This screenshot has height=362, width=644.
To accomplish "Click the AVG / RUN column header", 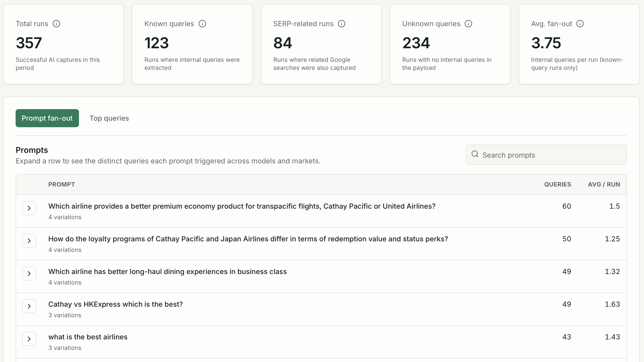I will click(604, 184).
